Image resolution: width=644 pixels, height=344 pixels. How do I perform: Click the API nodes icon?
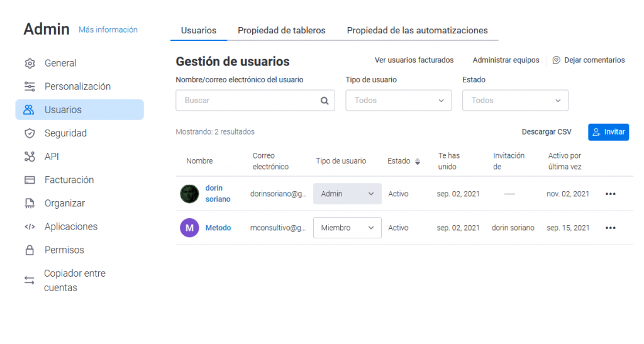pos(30,157)
